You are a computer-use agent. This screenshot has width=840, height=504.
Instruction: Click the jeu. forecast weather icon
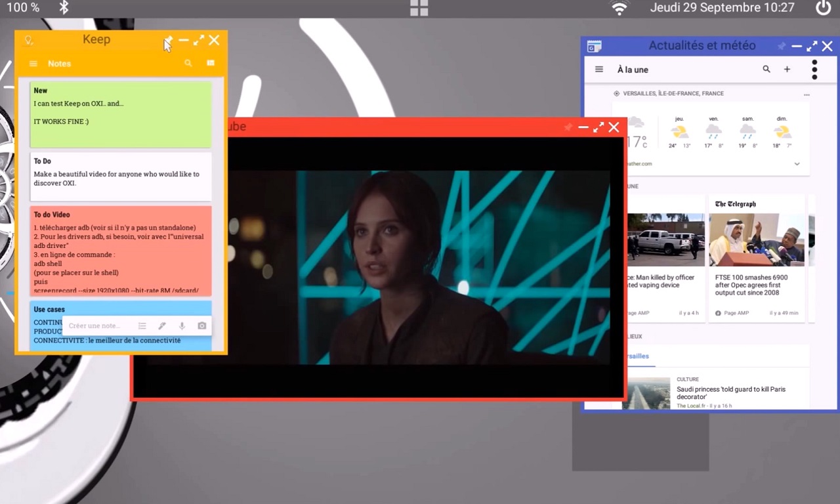tap(680, 131)
